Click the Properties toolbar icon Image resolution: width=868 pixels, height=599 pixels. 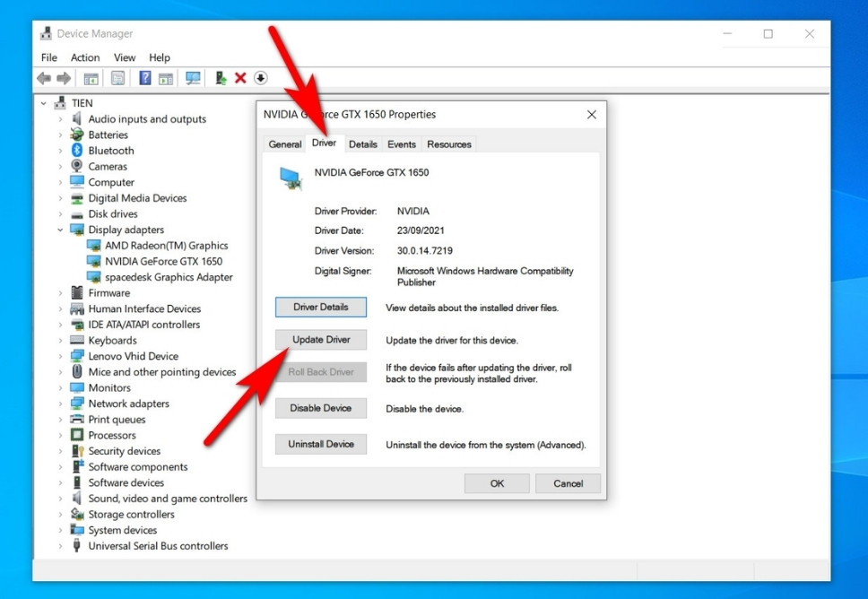coord(117,79)
